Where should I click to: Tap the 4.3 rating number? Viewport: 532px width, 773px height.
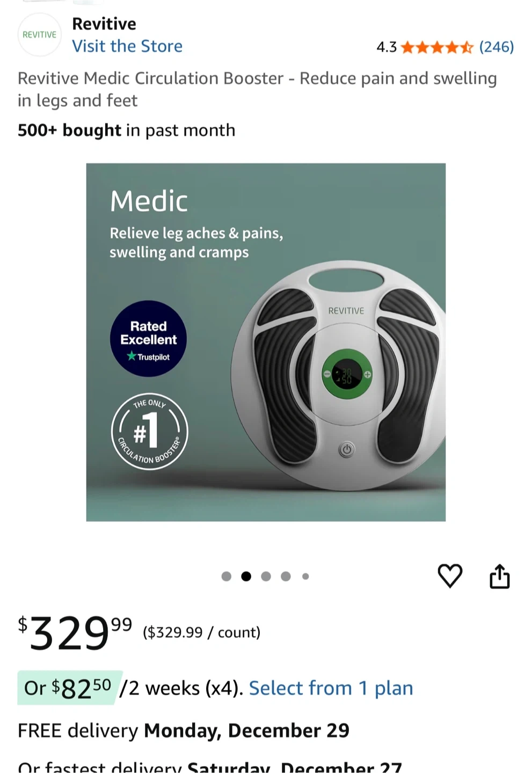coord(387,47)
